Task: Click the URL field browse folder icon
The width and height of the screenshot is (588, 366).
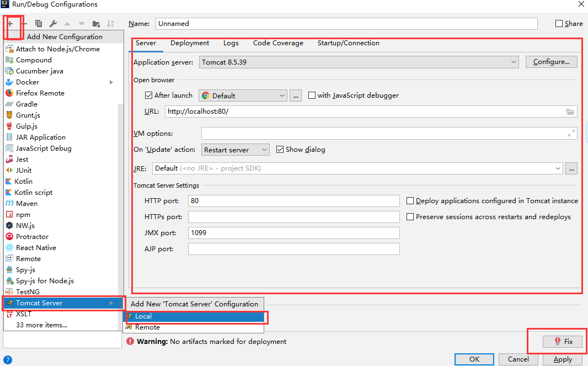Action: point(570,112)
